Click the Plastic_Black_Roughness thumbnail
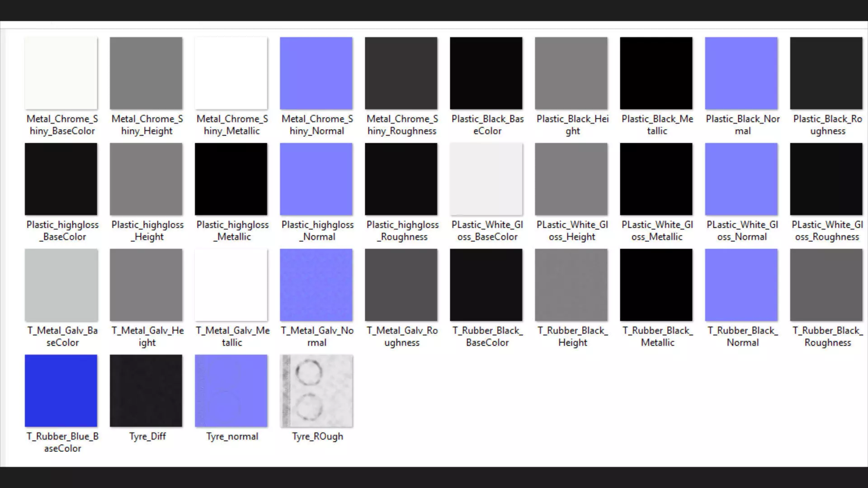Viewport: 868px width, 488px height. pos(826,73)
